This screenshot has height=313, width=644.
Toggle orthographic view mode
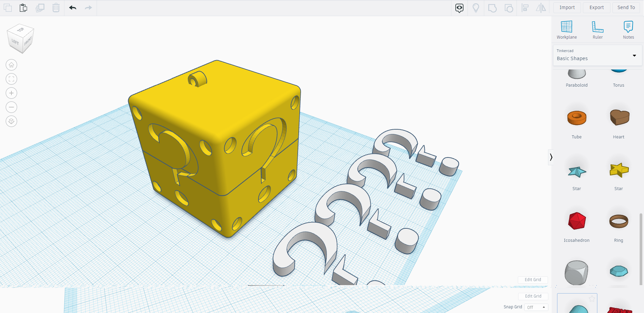(x=11, y=121)
